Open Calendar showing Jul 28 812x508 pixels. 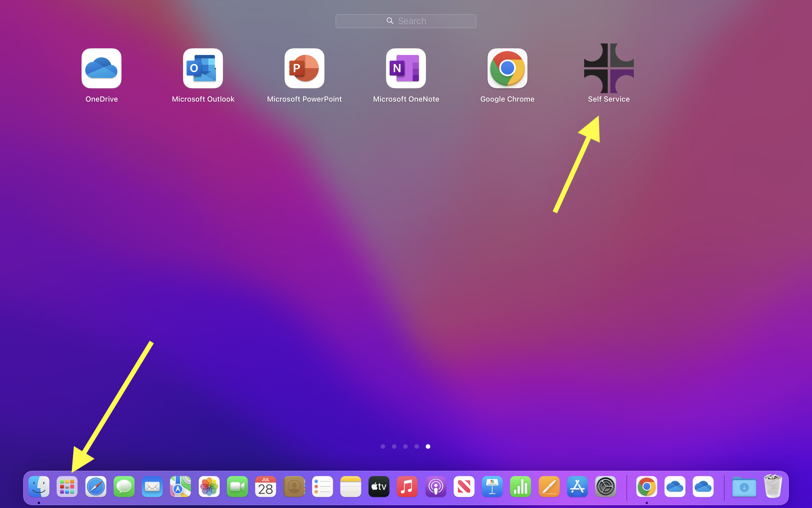pos(266,487)
